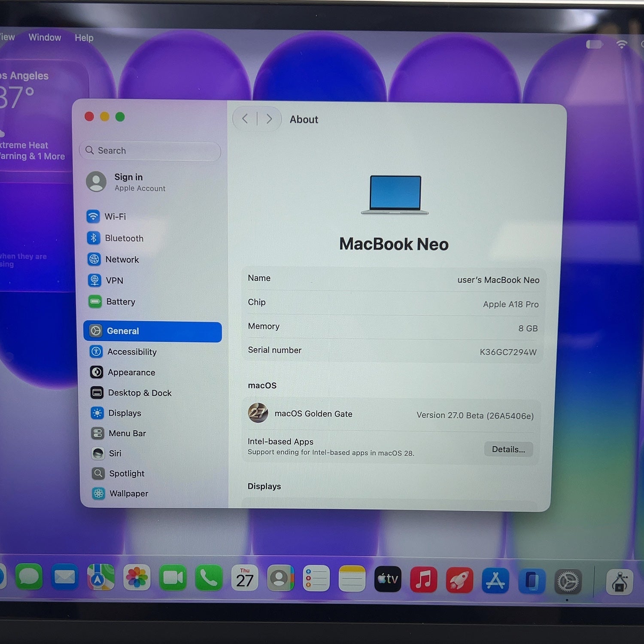Image resolution: width=644 pixels, height=644 pixels.
Task: Click the macOS 27 version badge icon
Action: coord(258,413)
